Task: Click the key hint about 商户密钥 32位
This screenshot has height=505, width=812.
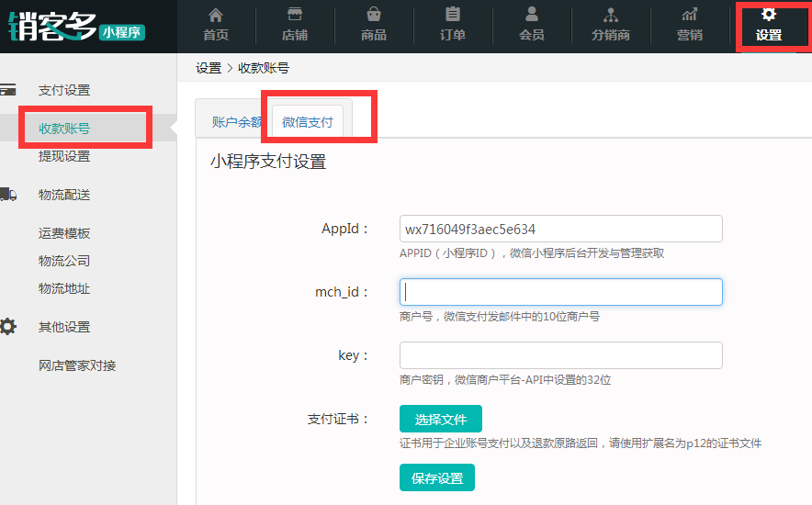Action: pyautogui.click(x=505, y=380)
